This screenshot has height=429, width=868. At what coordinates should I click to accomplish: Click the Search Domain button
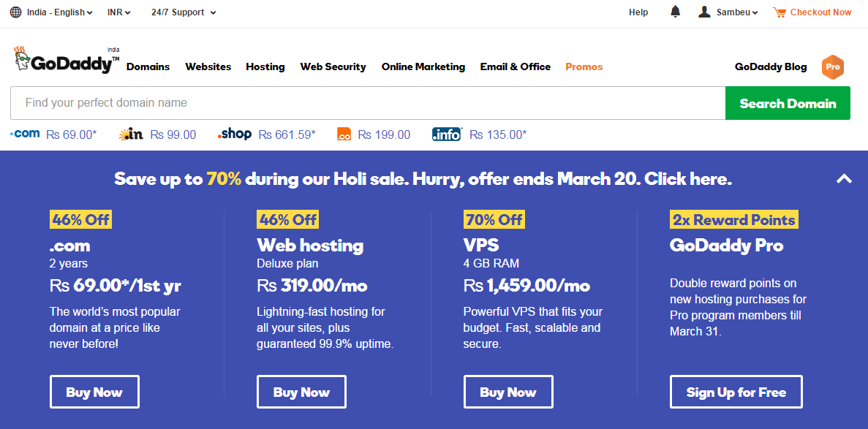(x=788, y=103)
